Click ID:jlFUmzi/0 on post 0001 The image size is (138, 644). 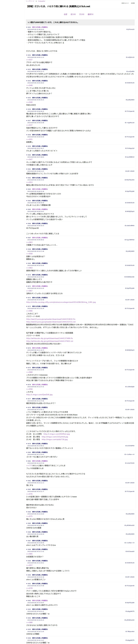coord(130,30)
